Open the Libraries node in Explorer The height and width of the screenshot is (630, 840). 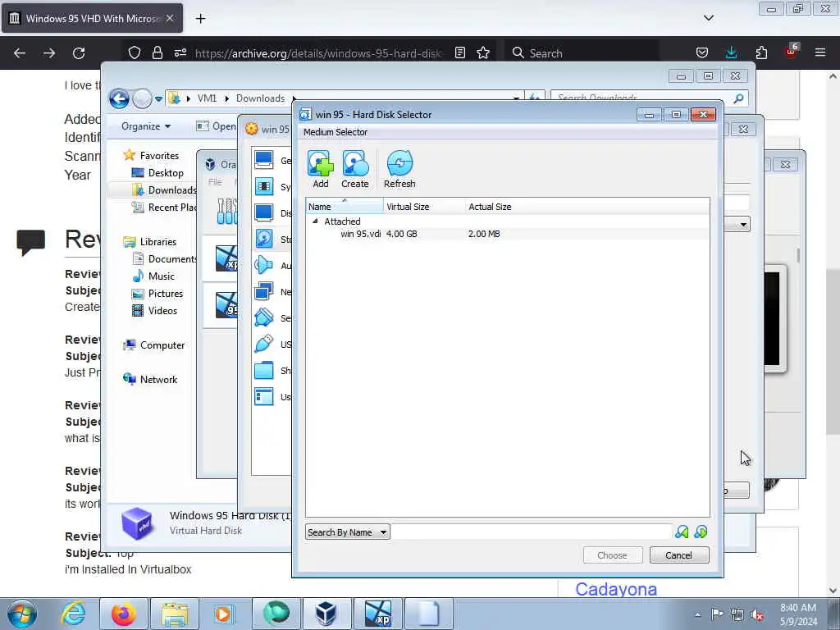(149, 242)
